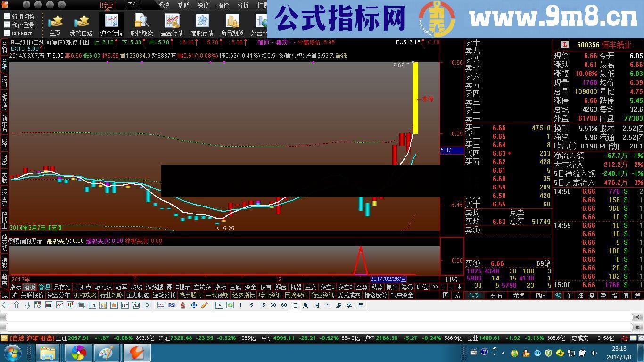
Task: Open the 系统 menu
Action: click(164, 5)
